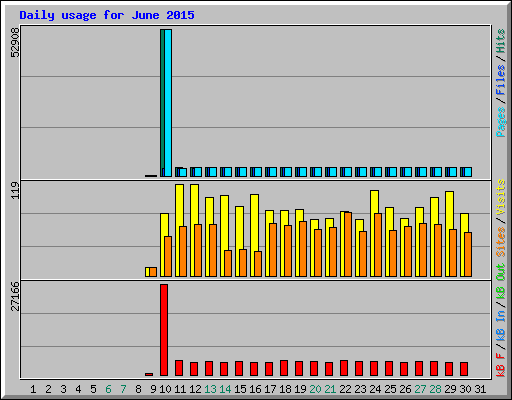Click the day 24 label on the x-axis
This screenshot has width=512, height=400.
coord(375,389)
